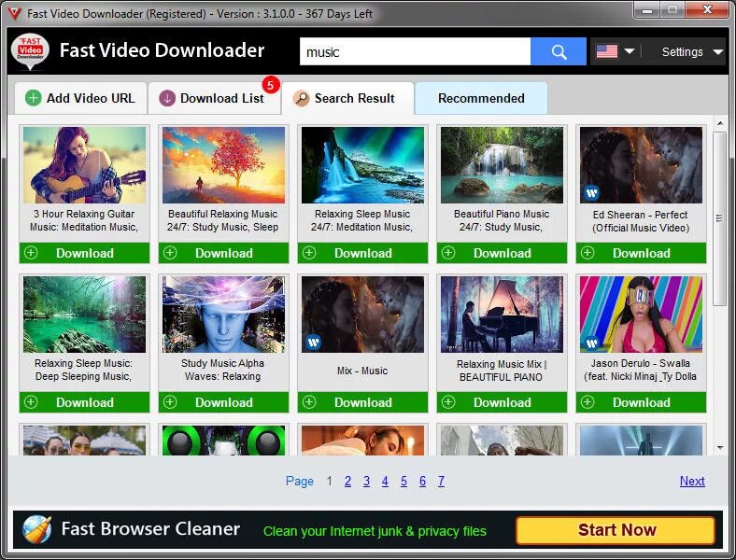Click the green plus icon on Add Video URL
The height and width of the screenshot is (560, 736).
click(x=34, y=99)
